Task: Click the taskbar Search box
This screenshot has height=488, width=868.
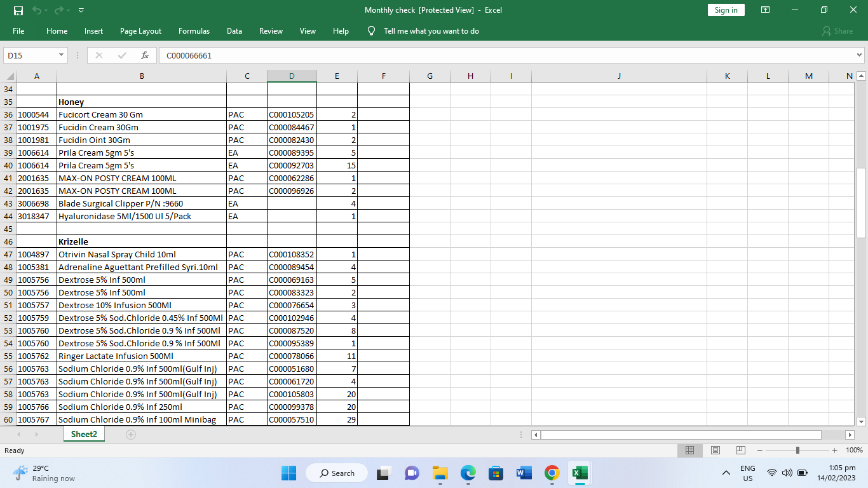Action: (337, 473)
